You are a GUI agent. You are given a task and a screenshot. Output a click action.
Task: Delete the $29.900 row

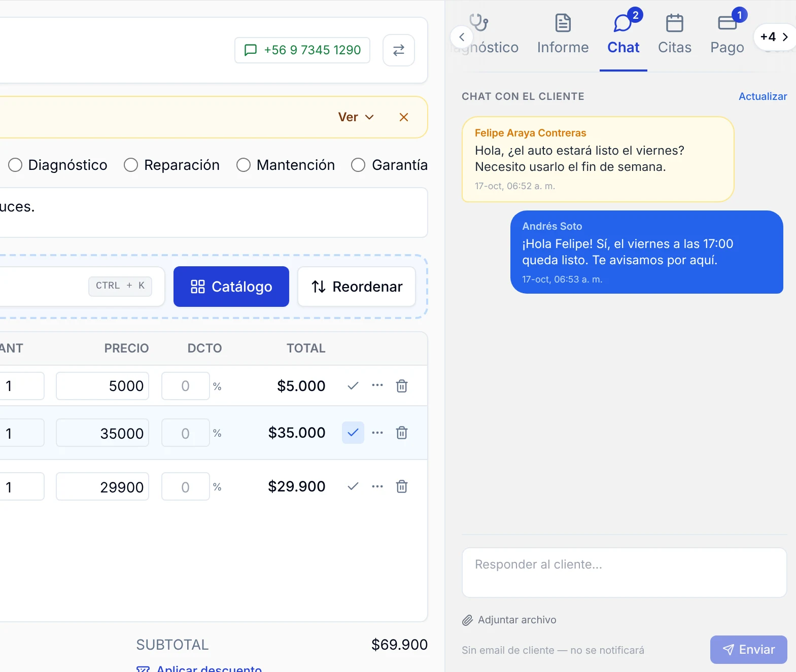pyautogui.click(x=402, y=486)
